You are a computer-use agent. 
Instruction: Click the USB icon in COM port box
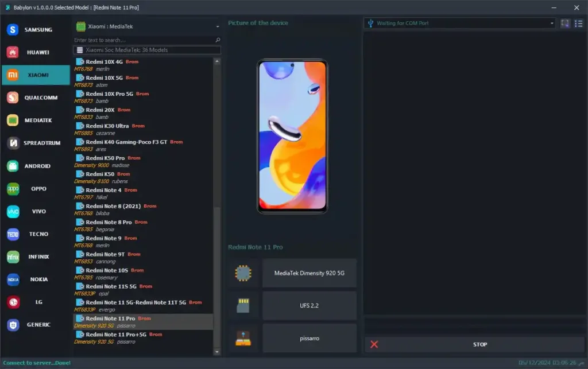point(370,23)
